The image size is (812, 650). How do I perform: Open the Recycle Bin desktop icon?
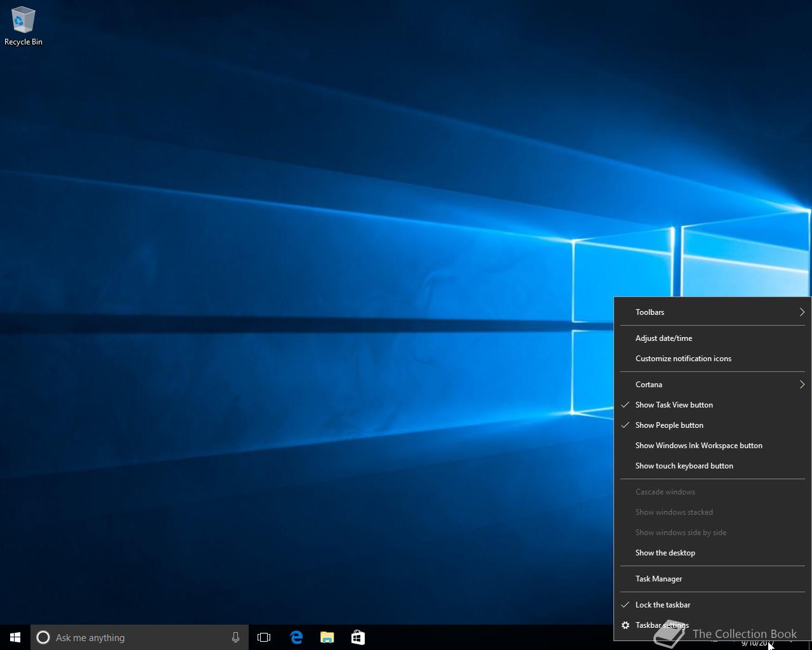click(23, 27)
